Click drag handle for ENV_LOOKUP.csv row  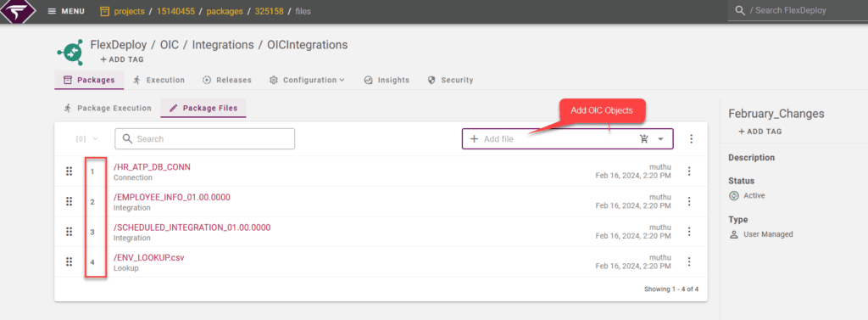[70, 261]
